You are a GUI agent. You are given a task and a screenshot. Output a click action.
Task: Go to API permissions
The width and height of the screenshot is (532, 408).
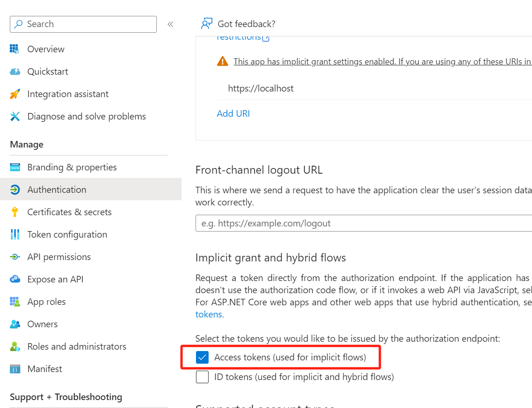(x=59, y=257)
